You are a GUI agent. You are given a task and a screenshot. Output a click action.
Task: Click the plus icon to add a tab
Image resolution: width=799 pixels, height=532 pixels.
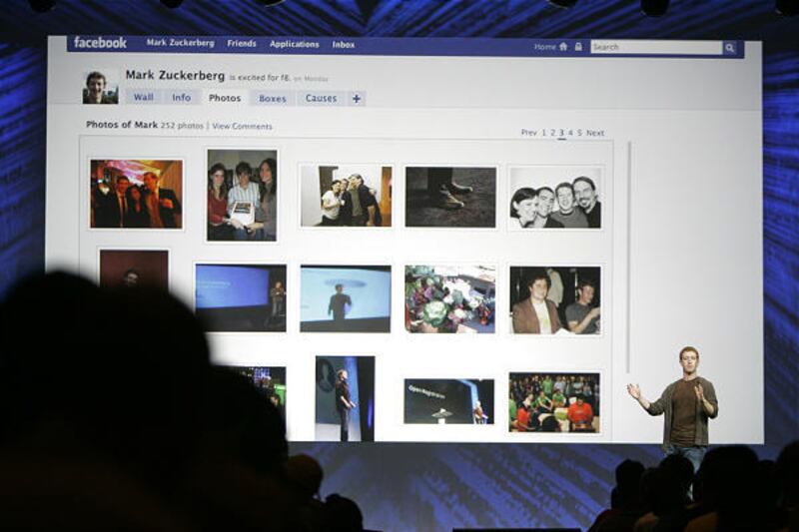click(357, 99)
